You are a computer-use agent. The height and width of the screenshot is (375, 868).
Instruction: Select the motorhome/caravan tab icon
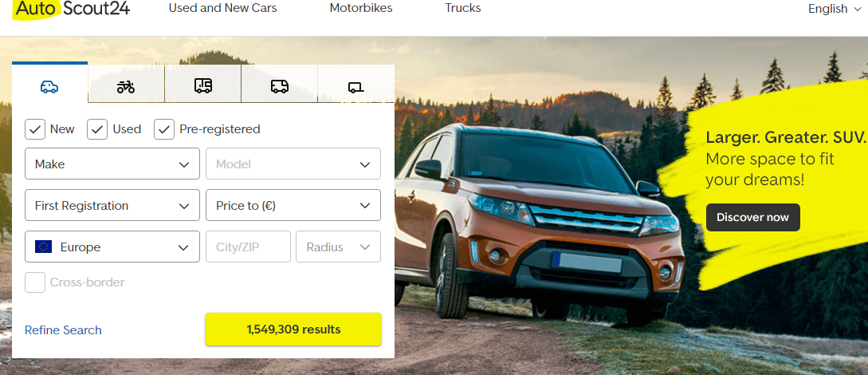(x=202, y=86)
